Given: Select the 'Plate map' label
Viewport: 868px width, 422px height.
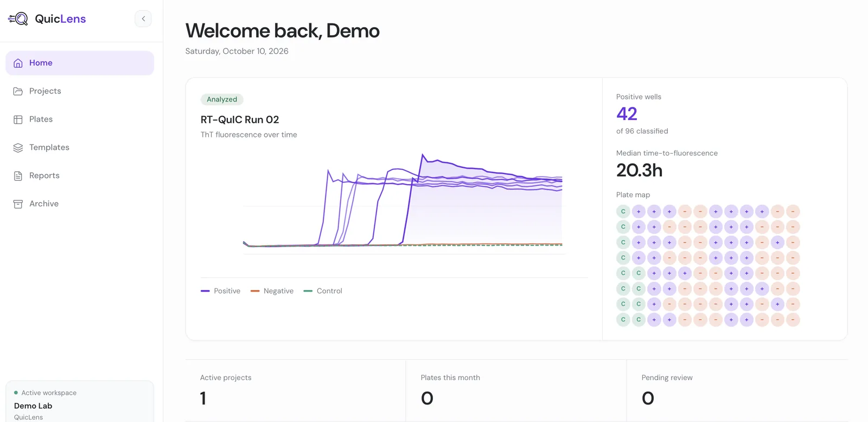Looking at the screenshot, I should [x=633, y=195].
